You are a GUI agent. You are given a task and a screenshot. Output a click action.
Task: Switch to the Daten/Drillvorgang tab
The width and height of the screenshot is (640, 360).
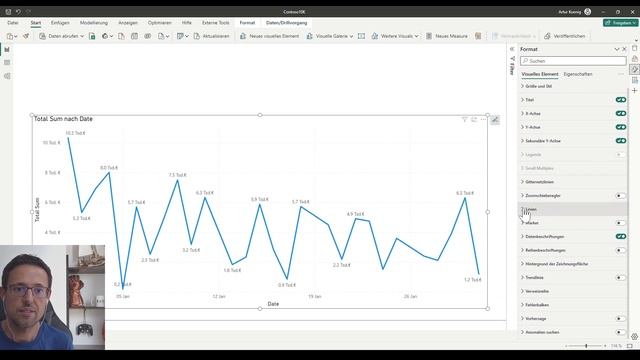(x=287, y=23)
